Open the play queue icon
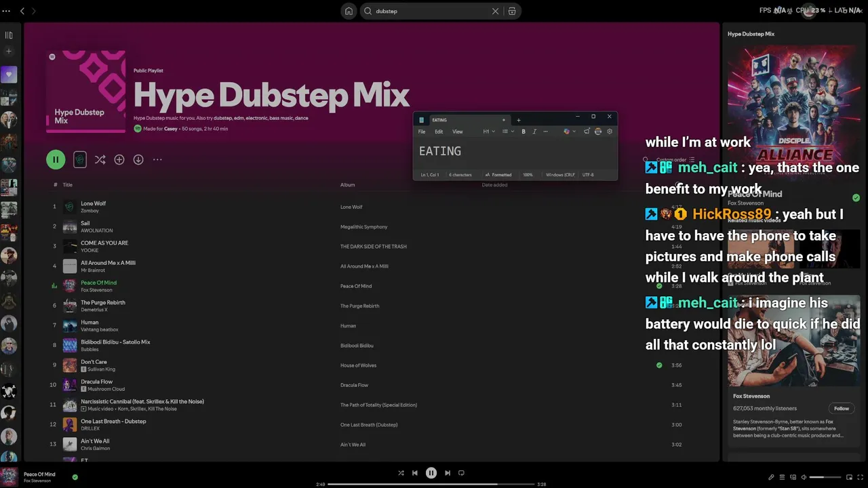The width and height of the screenshot is (868, 488). point(782,477)
